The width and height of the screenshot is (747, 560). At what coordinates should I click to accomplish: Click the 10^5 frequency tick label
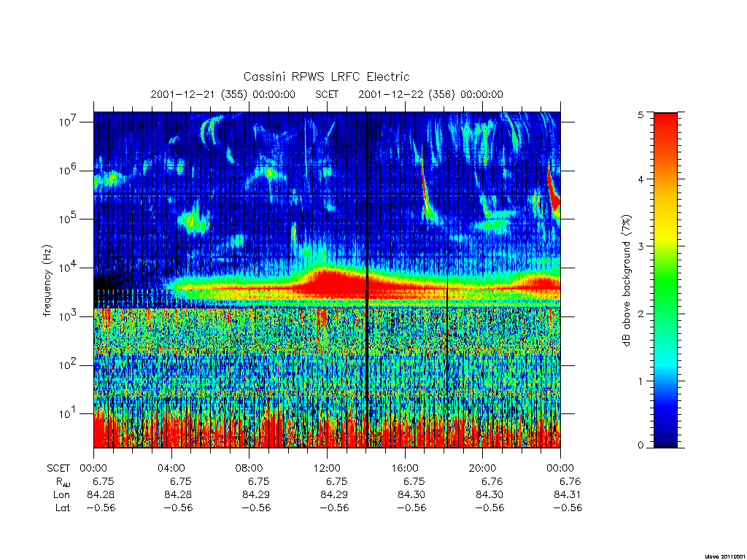click(69, 219)
